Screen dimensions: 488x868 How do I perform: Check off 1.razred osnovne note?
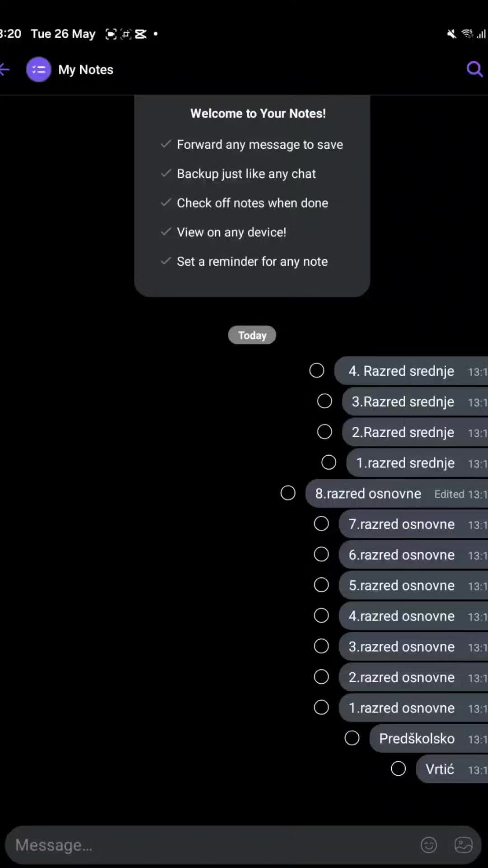321,708
